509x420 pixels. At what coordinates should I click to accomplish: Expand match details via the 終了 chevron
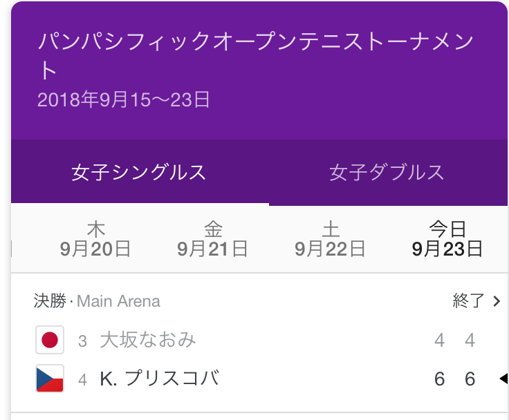[497, 301]
